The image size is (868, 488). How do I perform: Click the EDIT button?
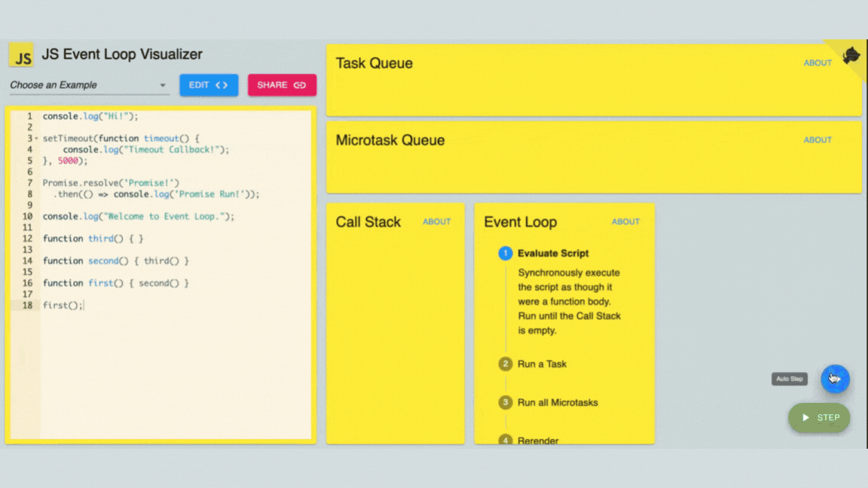tap(209, 85)
